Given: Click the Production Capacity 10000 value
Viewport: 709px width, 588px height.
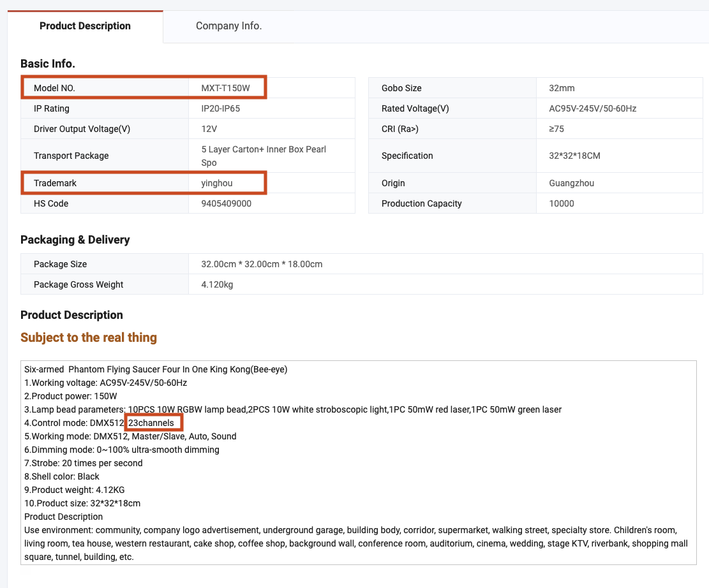Looking at the screenshot, I should coord(562,203).
